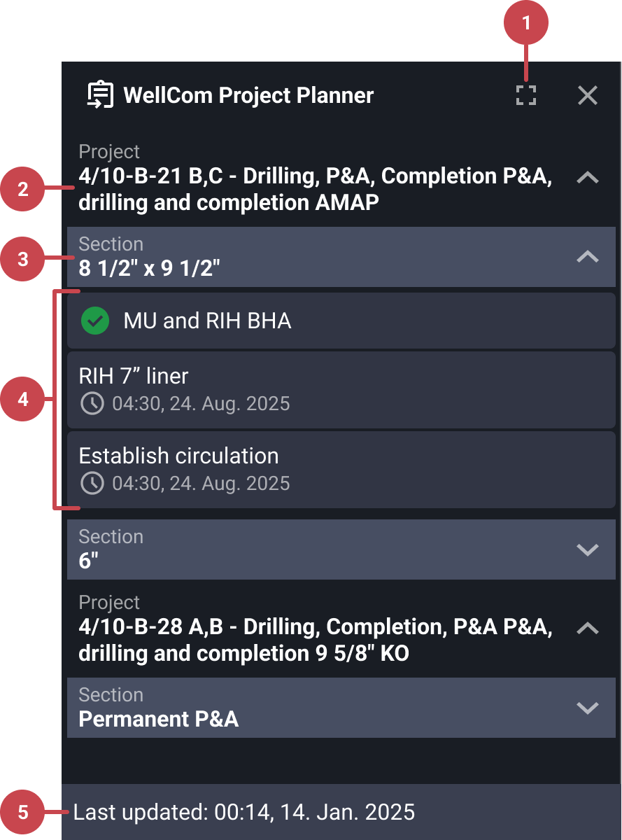Collapse the 8 1/2" x 9 1/2" section
This screenshot has width=622, height=840.
pyautogui.click(x=588, y=257)
